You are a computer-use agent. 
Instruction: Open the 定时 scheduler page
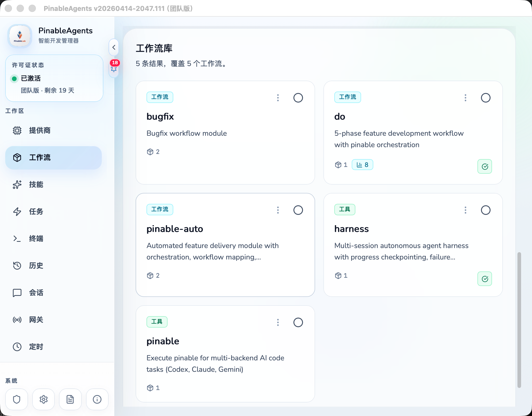[x=53, y=347]
